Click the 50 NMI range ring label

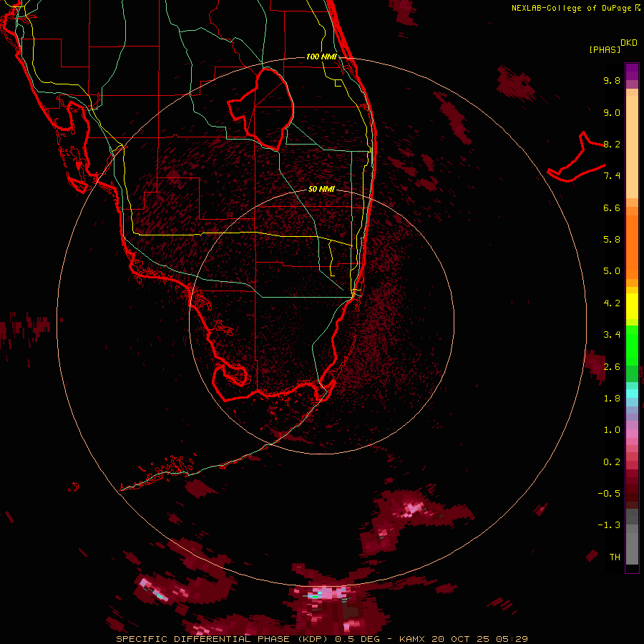pyautogui.click(x=321, y=189)
